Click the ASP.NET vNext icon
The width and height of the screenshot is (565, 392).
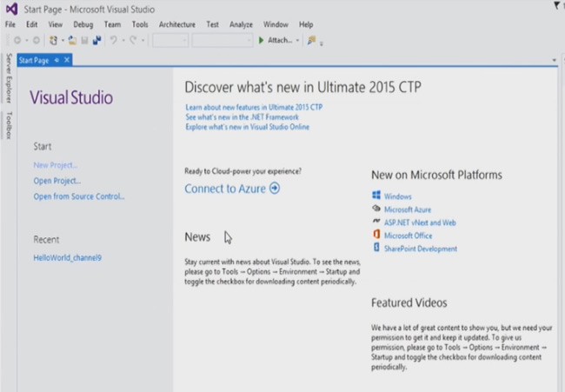coord(376,221)
